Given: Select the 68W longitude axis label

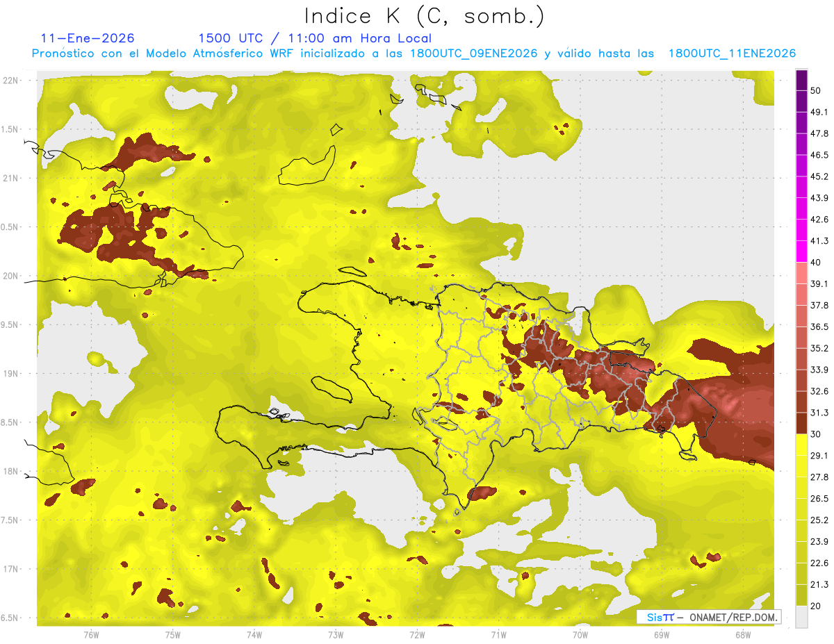Looking at the screenshot, I should pyautogui.click(x=743, y=634).
